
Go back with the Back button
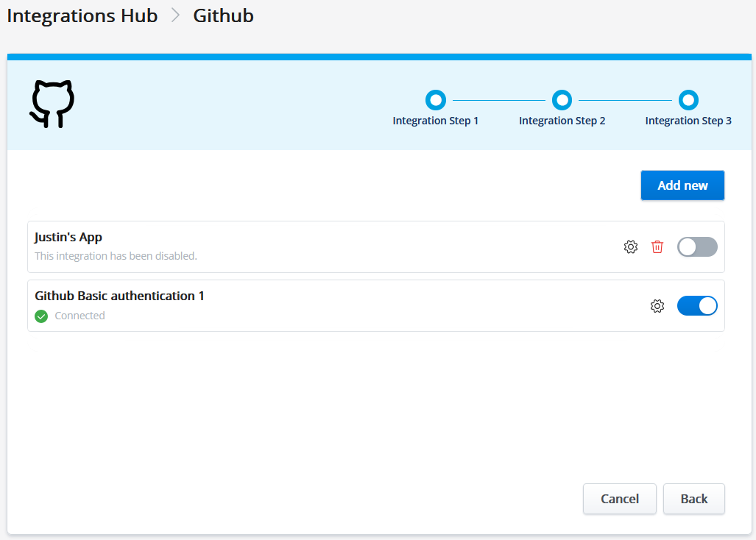(693, 499)
